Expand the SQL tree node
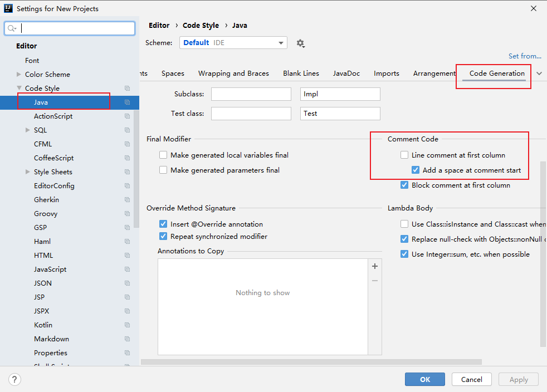Image resolution: width=547 pixels, height=392 pixels. [x=28, y=130]
